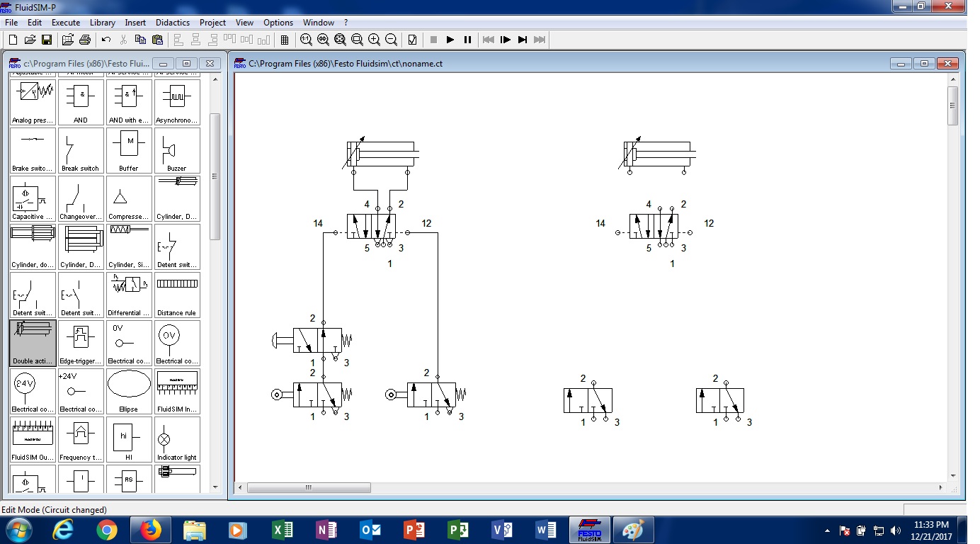Click the Open file folder icon
Viewport: 980px width, 544px height.
click(30, 40)
